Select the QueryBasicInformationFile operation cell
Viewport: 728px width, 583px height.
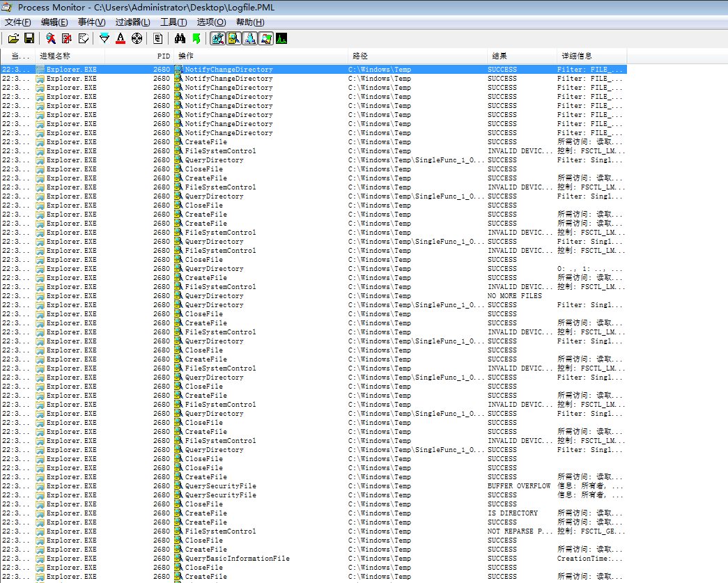coord(238,559)
